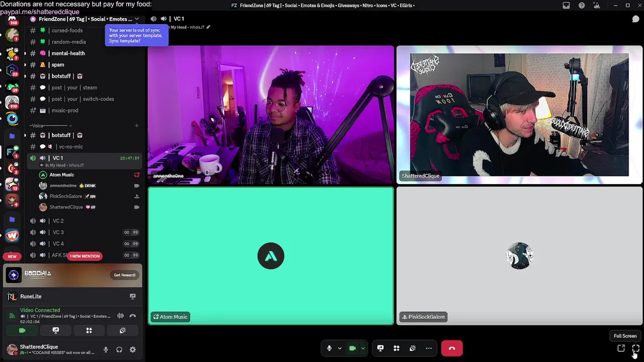Create channel plus in Voice category
The width and height of the screenshot is (644, 362).
136,125
